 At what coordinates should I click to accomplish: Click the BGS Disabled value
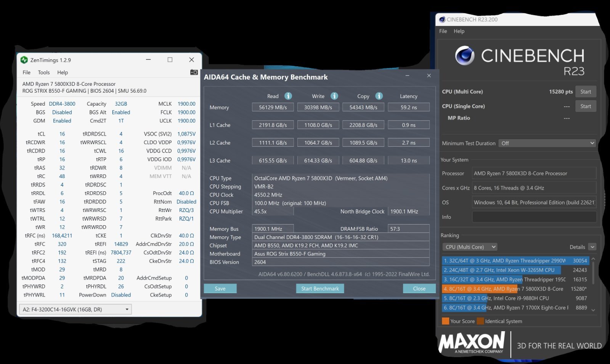click(62, 112)
